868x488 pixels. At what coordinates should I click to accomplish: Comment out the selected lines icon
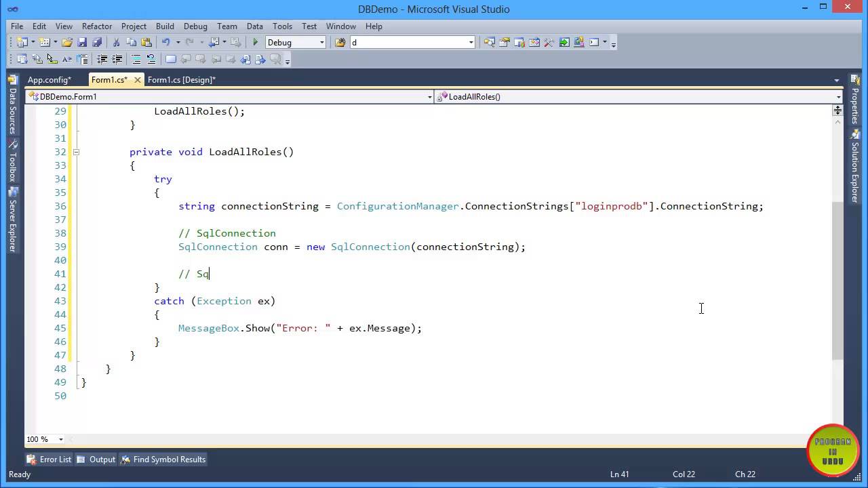pos(136,59)
